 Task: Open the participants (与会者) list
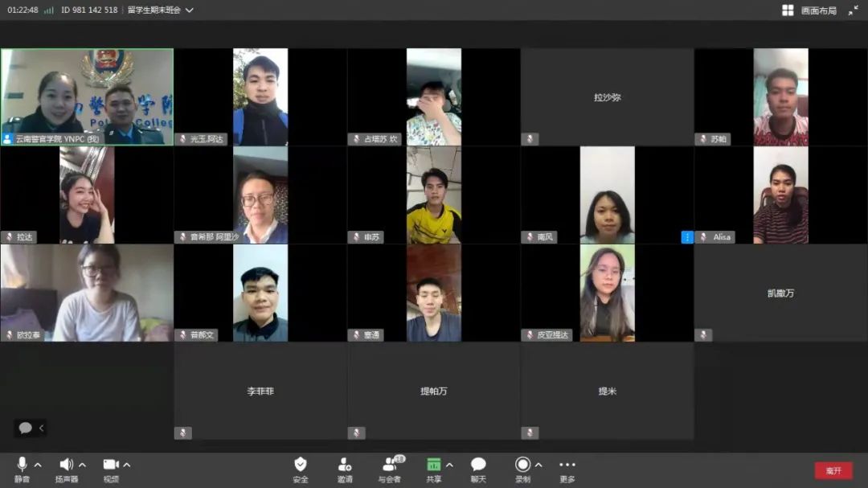[391, 465]
